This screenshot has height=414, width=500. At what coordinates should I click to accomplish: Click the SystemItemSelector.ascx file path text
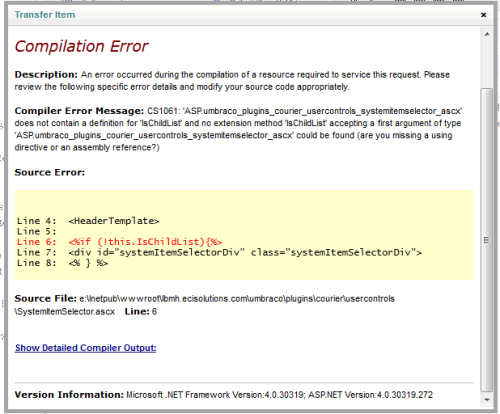coord(65,312)
